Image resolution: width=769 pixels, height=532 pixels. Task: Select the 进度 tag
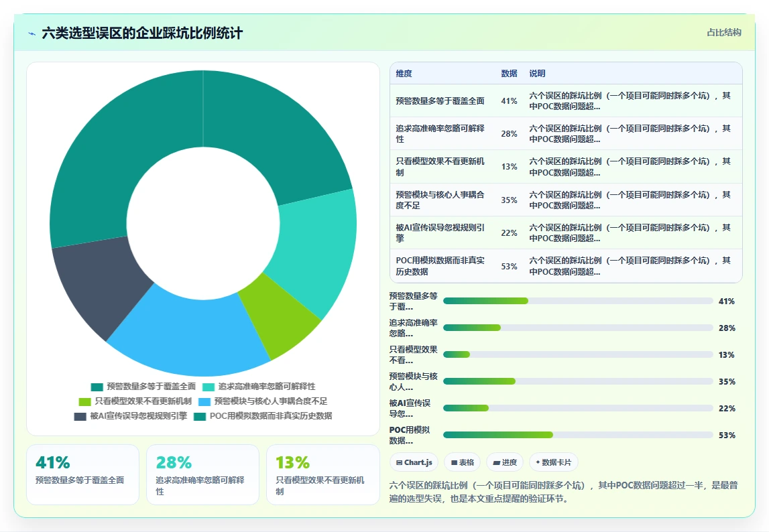pyautogui.click(x=505, y=462)
